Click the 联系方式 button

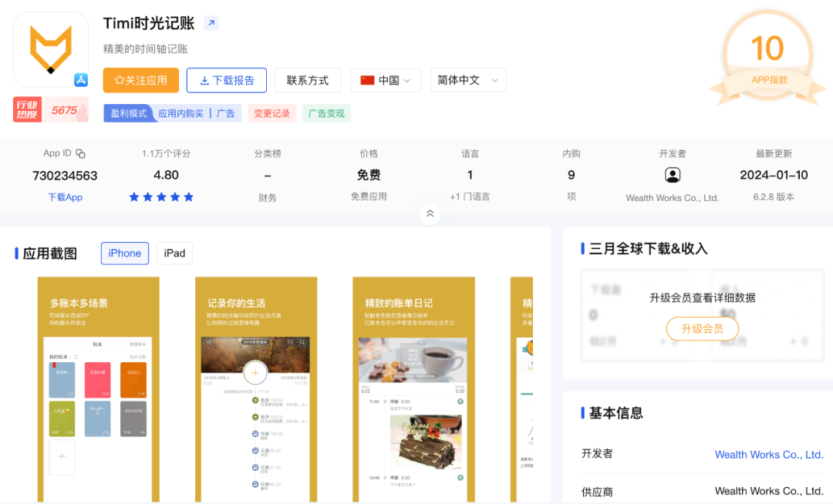[308, 80]
